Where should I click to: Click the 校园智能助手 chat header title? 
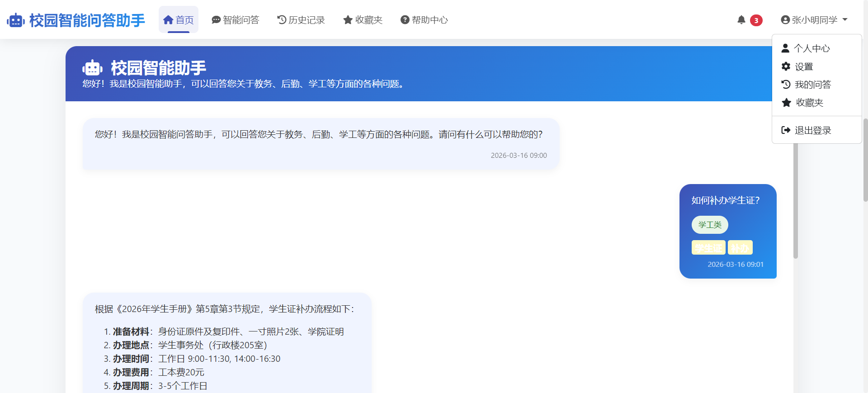[158, 68]
